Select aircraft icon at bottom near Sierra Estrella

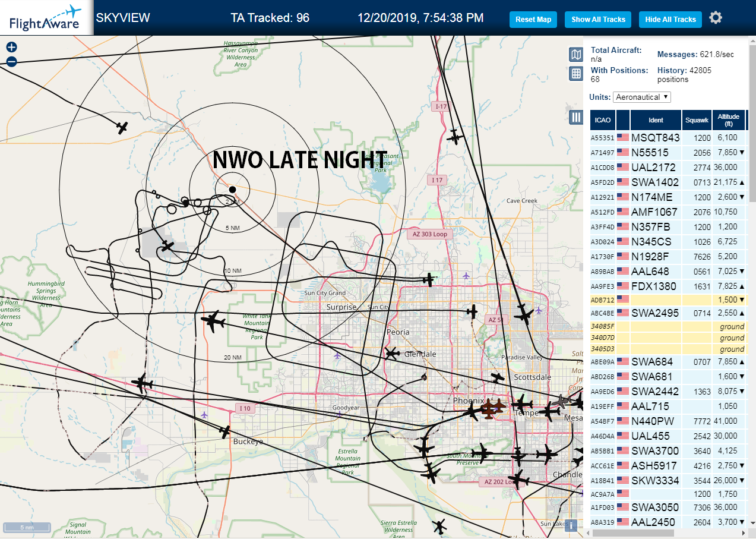coord(439,526)
